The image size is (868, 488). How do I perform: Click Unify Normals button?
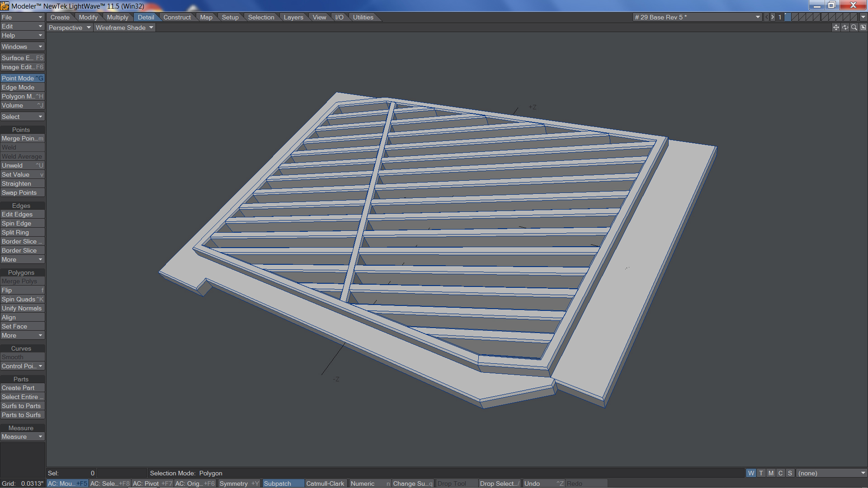click(x=22, y=308)
